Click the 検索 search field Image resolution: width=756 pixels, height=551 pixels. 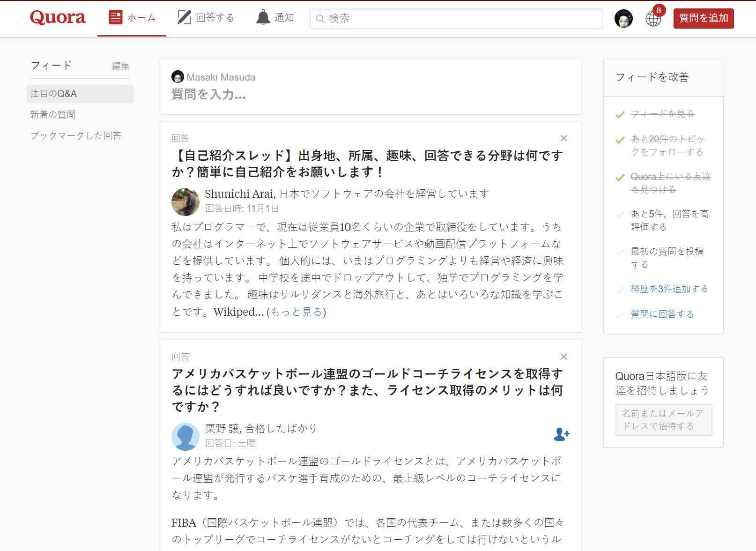click(457, 18)
